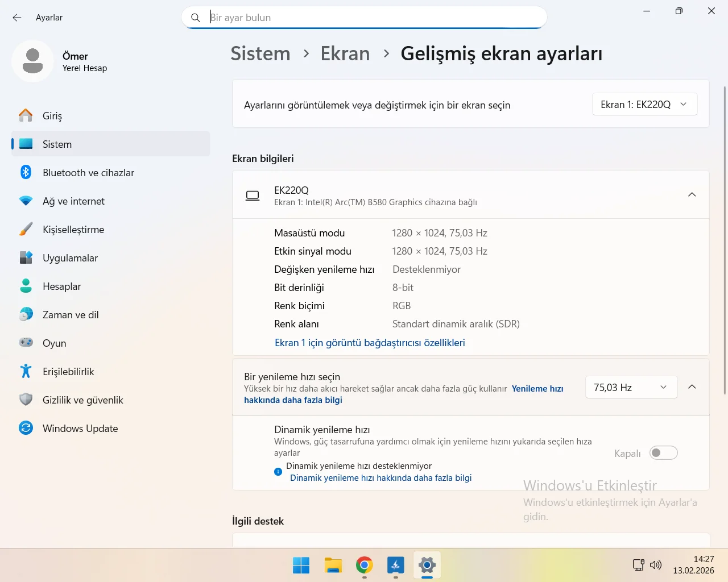Open the Windows Start menu
The image size is (728, 582).
tap(301, 566)
